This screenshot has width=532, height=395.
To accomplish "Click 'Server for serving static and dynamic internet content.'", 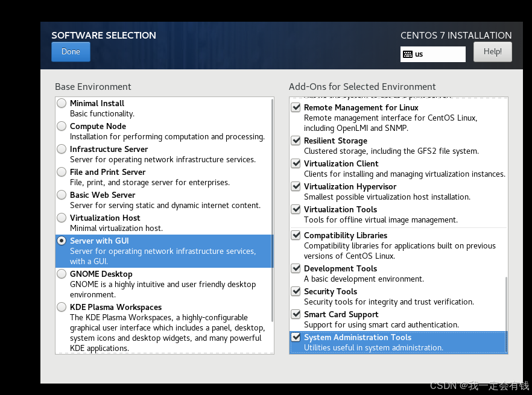I will point(165,206).
